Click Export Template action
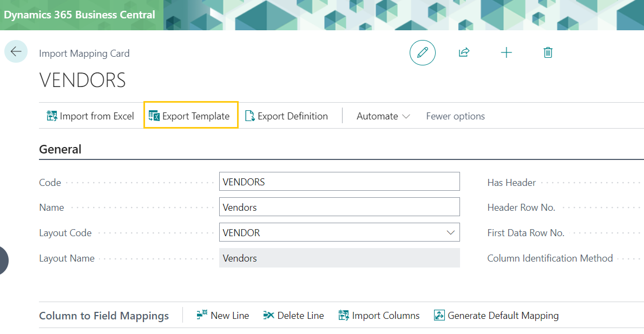The width and height of the screenshot is (644, 334). click(189, 116)
